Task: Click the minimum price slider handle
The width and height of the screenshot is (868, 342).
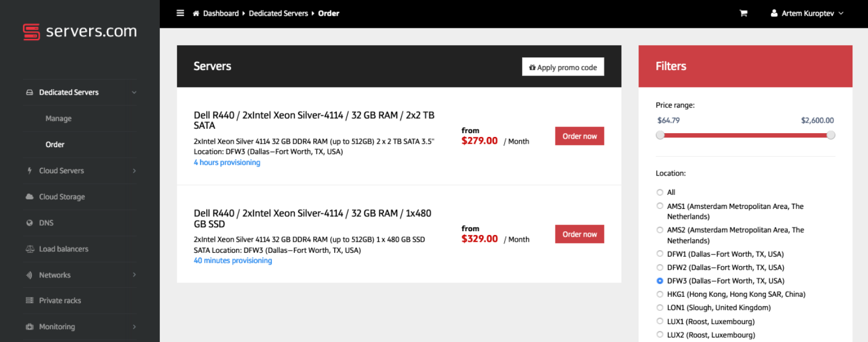Action: tap(660, 135)
